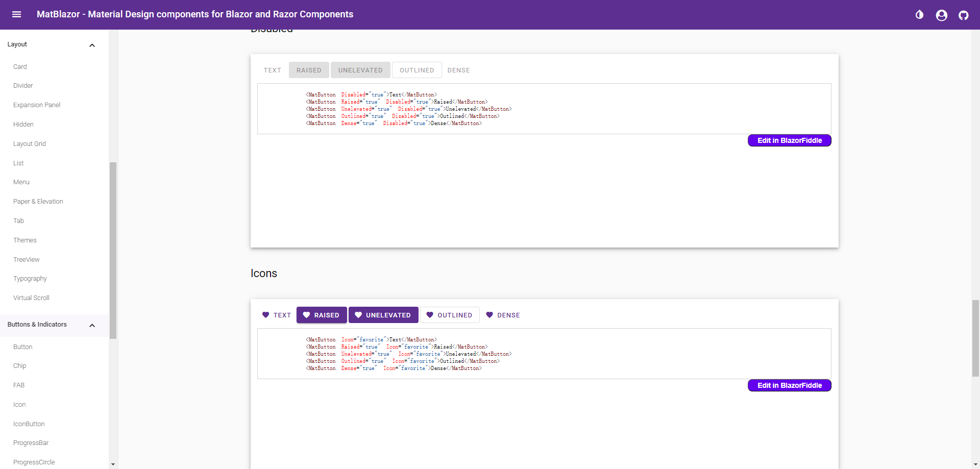
Task: Navigate to Virtual Scroll in sidebar
Action: click(31, 298)
